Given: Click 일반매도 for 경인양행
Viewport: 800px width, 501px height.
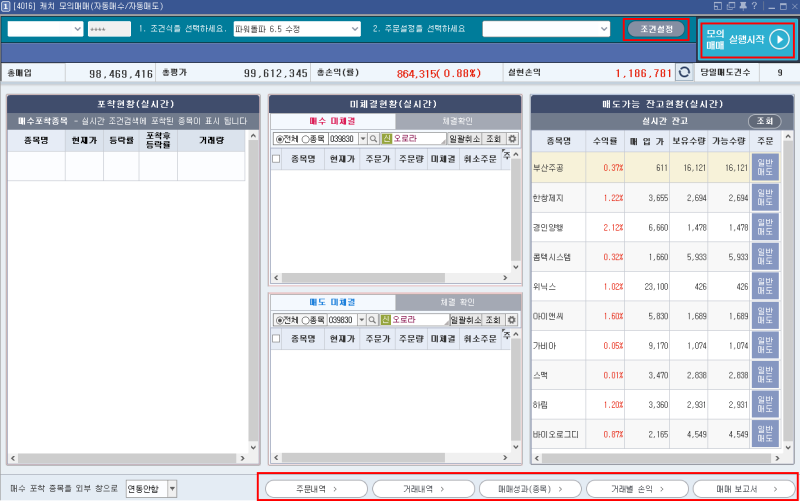Looking at the screenshot, I should 765,227.
